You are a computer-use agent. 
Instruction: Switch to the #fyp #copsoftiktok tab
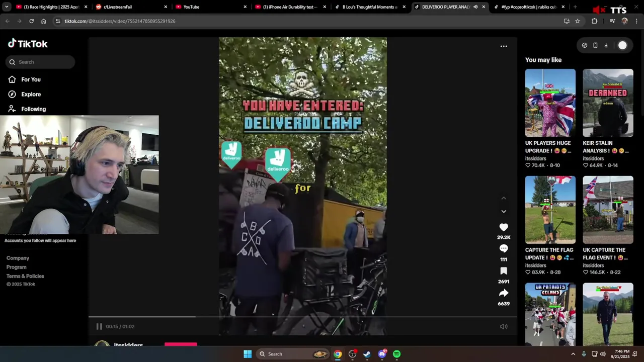[x=529, y=7]
